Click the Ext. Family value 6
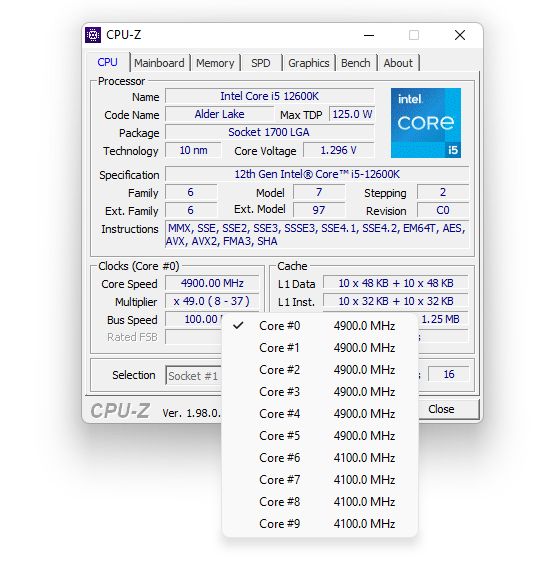The image size is (550, 570). tap(191, 210)
